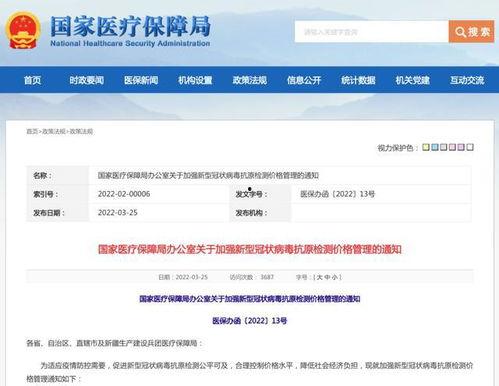Open the 互动交流 navigation item
Image resolution: width=499 pixels, height=386 pixels.
click(467, 80)
